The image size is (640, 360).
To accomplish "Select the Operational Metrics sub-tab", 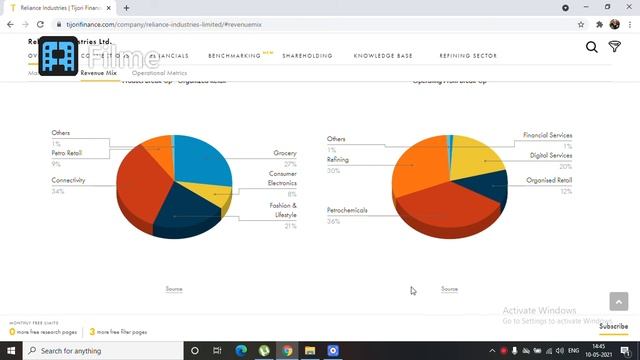I will tap(159, 73).
